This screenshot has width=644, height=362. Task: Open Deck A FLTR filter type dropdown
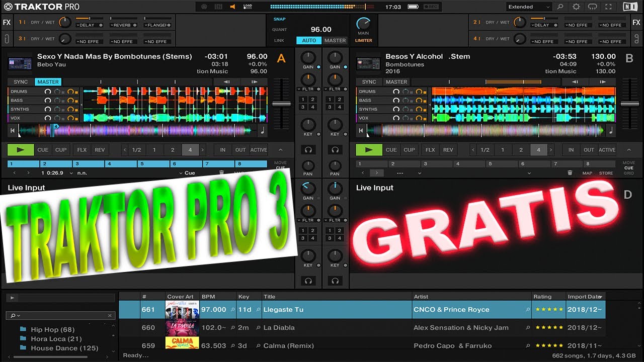(308, 89)
